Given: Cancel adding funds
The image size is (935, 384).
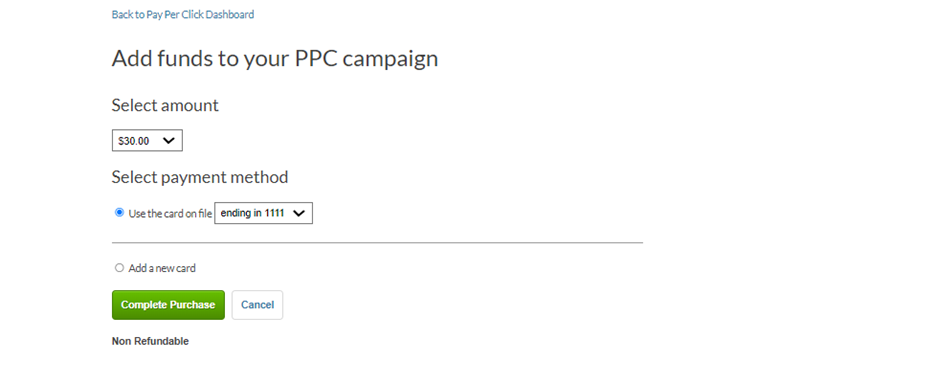Looking at the screenshot, I should pyautogui.click(x=257, y=305).
